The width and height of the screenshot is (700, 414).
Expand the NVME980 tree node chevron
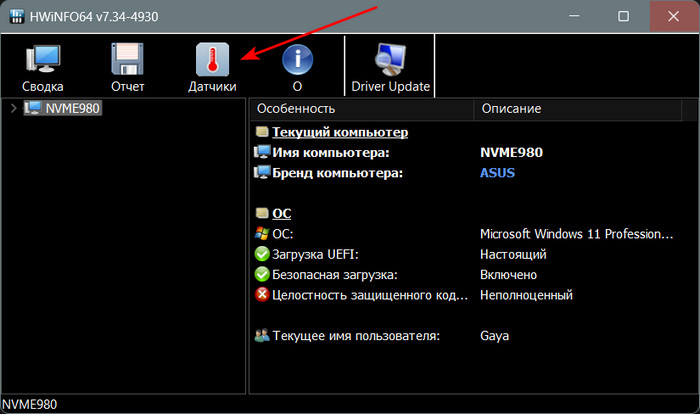[13, 108]
